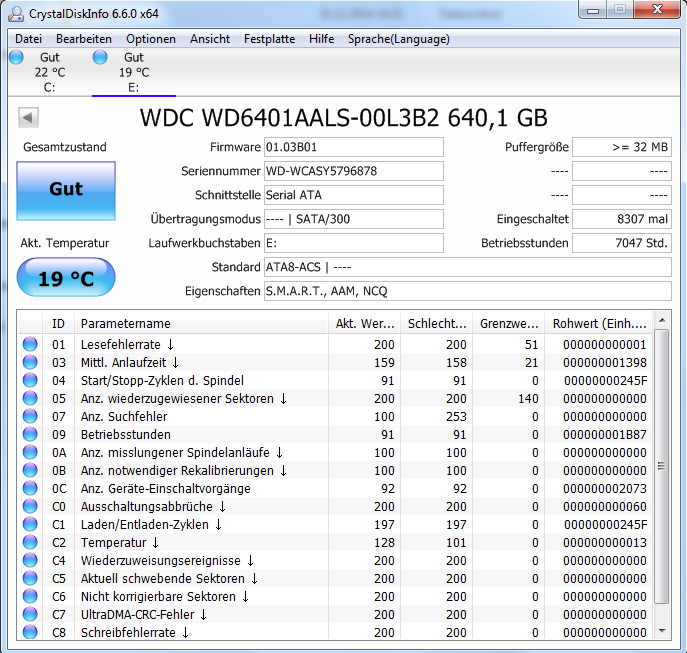Click the Gut overall health status button
This screenshot has width=687, height=653.
pyautogui.click(x=66, y=191)
